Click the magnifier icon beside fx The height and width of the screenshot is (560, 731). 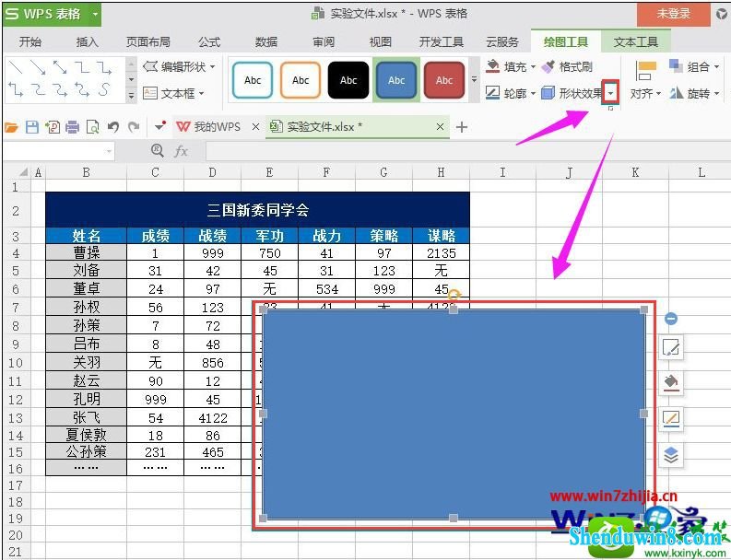pos(158,150)
